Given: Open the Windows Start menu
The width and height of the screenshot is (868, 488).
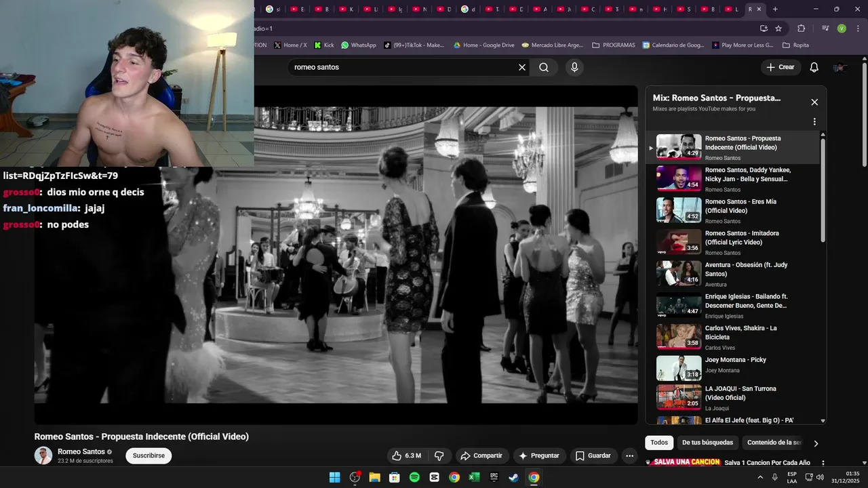Looking at the screenshot, I should point(334,477).
